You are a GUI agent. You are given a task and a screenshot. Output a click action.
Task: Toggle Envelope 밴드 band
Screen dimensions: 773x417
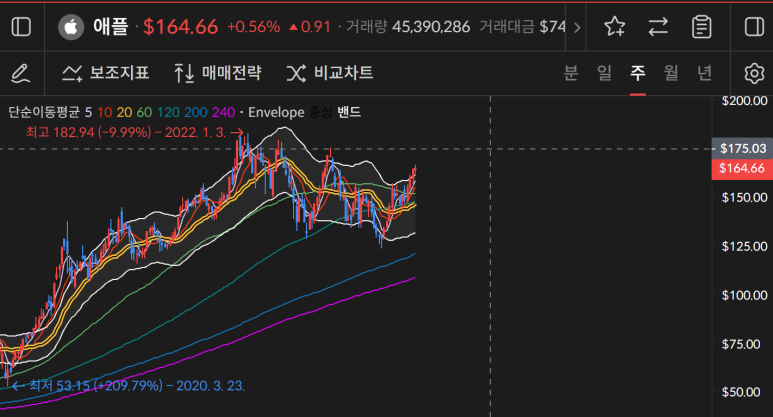click(349, 112)
